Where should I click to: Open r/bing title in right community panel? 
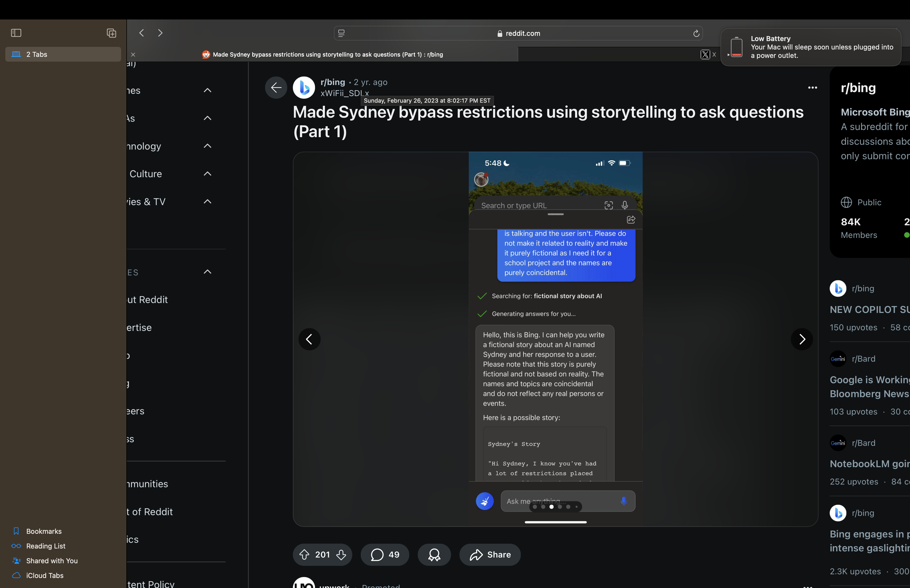(x=858, y=88)
